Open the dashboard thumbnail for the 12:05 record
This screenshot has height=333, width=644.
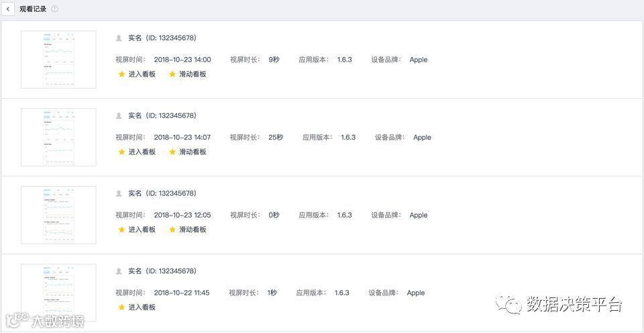point(58,215)
